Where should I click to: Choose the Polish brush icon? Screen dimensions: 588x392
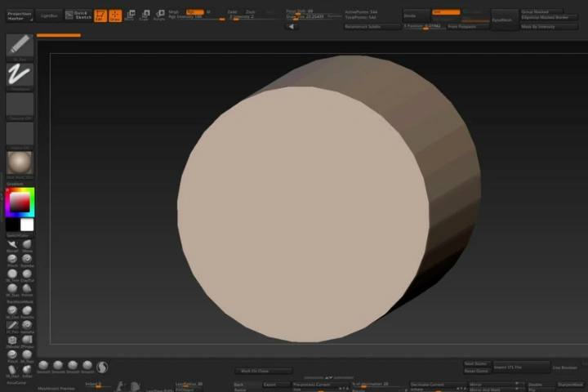[x=27, y=288]
